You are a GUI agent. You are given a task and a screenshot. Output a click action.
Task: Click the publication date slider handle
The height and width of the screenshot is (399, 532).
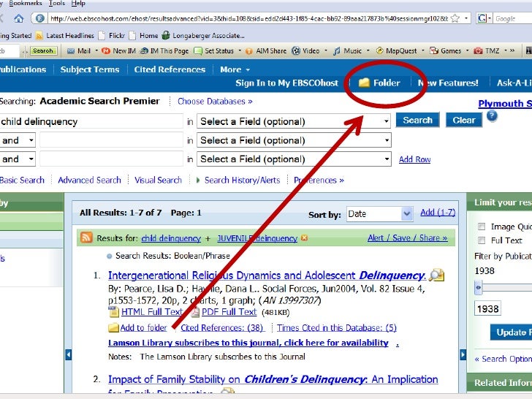tap(478, 288)
